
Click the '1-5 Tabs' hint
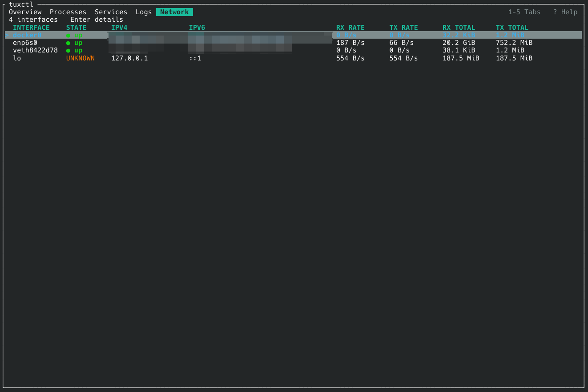point(524,12)
